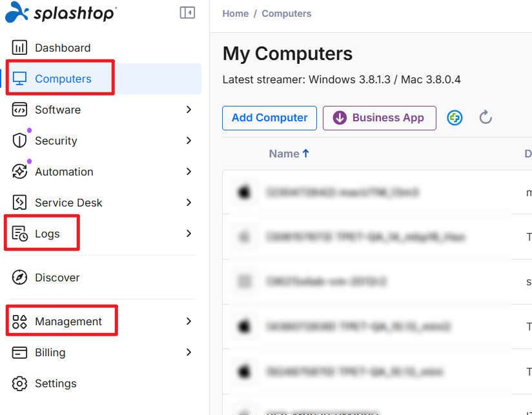532x415 pixels.
Task: Open the Automation menu label
Action: pos(64,172)
